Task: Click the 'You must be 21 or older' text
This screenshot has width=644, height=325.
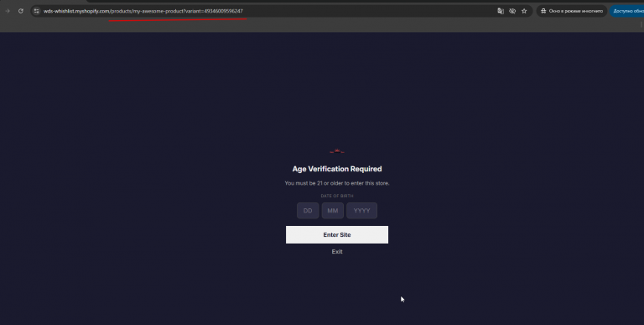Action: point(337,183)
